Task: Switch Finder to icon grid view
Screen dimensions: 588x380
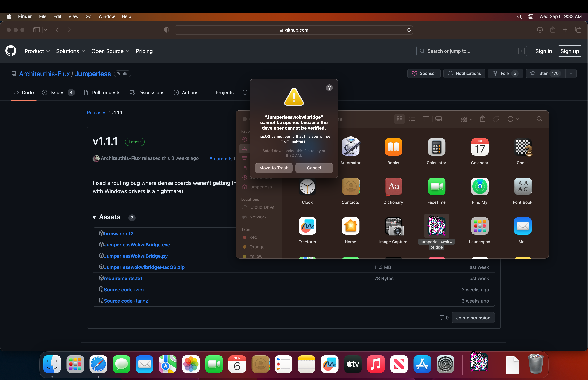Action: pyautogui.click(x=399, y=119)
